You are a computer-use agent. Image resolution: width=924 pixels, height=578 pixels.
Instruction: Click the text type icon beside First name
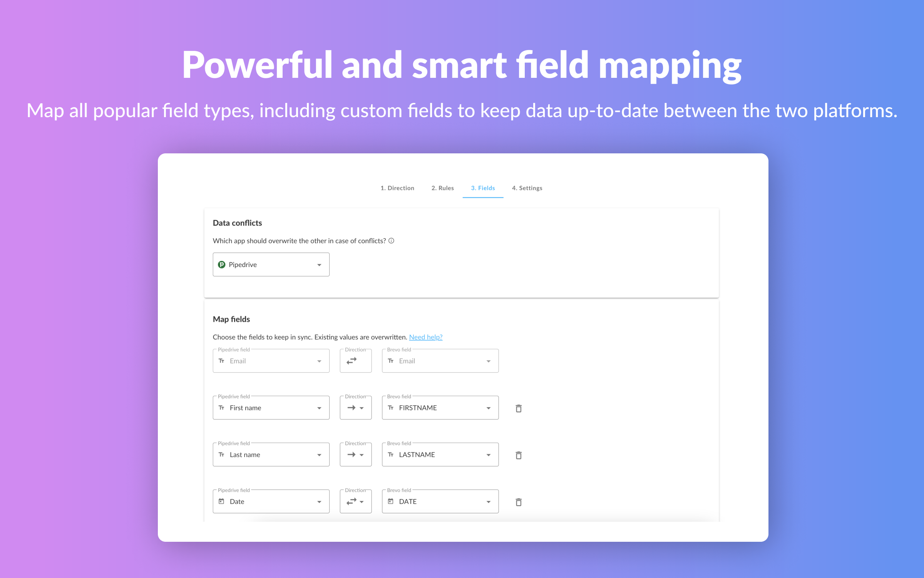pyautogui.click(x=221, y=408)
